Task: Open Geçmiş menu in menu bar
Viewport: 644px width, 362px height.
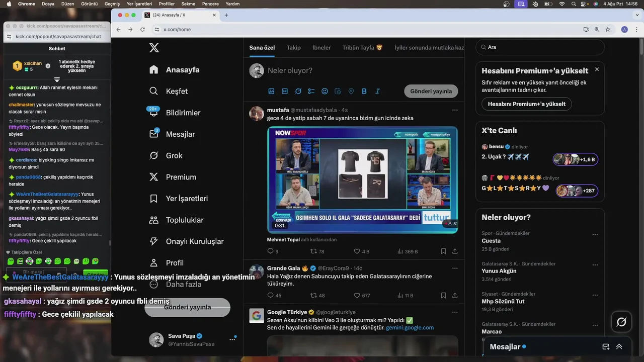Action: (112, 4)
